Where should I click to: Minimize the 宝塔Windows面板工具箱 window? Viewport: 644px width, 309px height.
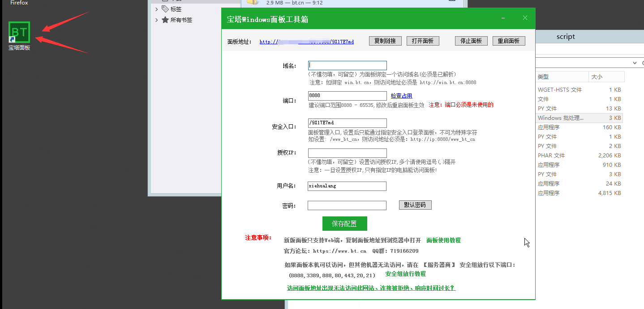pos(503,18)
